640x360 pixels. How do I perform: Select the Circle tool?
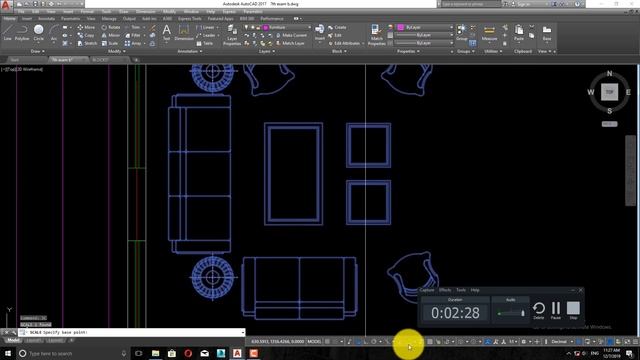coord(38,33)
